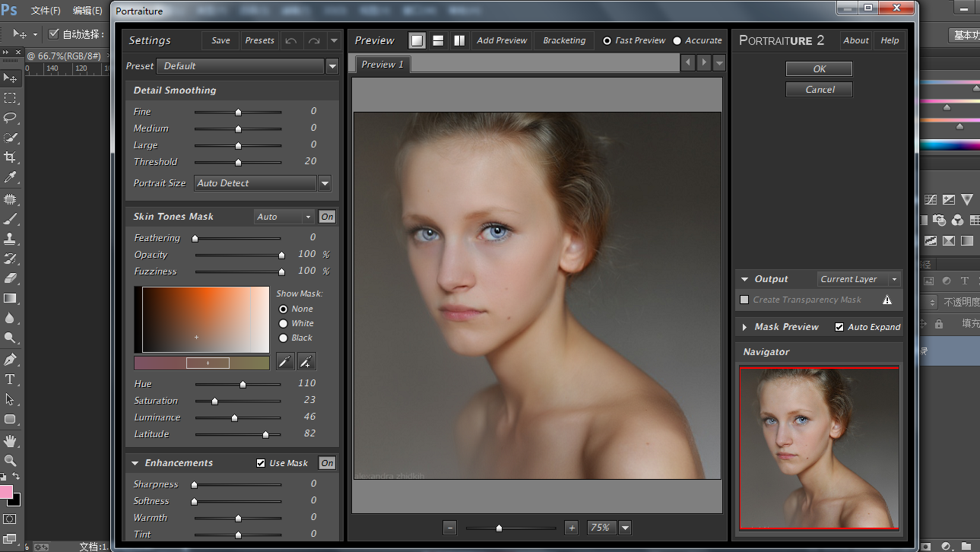Click the zoom in plus button
The width and height of the screenshot is (980, 552).
572,528
